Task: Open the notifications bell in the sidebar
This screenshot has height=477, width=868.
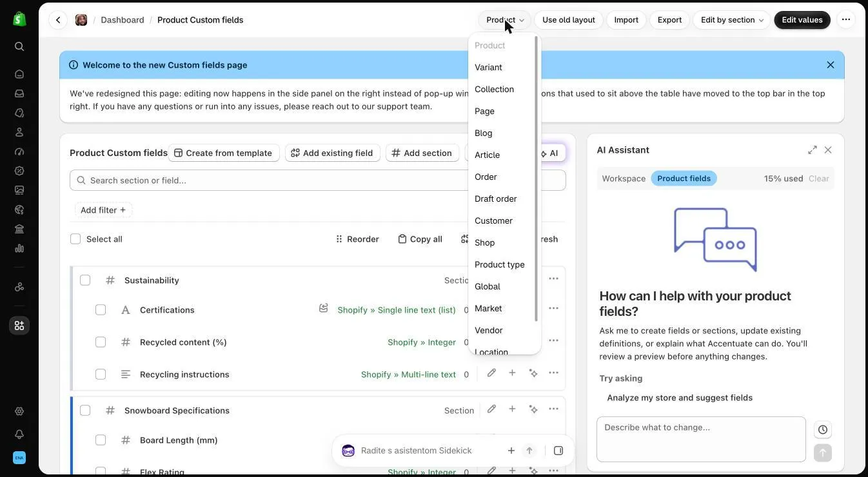Action: [x=19, y=434]
